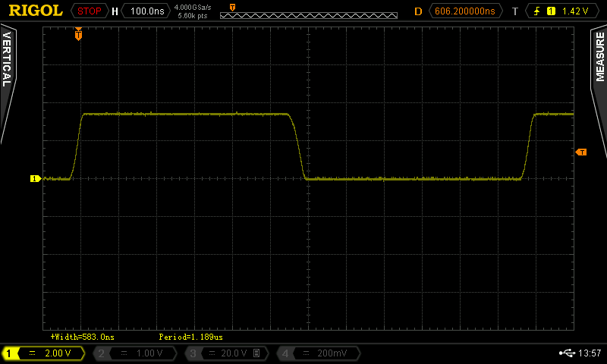Open the 100.0ns horizontal timebase setting
The height and width of the screenshot is (364, 607).
pos(147,11)
